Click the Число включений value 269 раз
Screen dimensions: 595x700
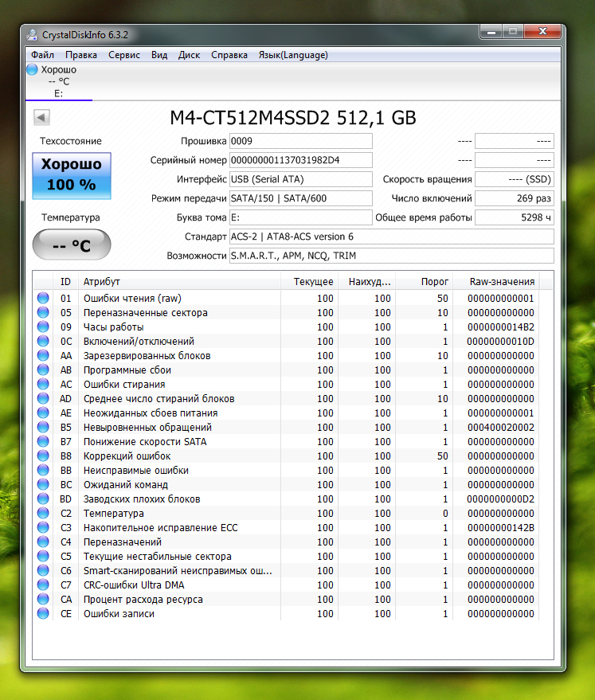click(515, 198)
